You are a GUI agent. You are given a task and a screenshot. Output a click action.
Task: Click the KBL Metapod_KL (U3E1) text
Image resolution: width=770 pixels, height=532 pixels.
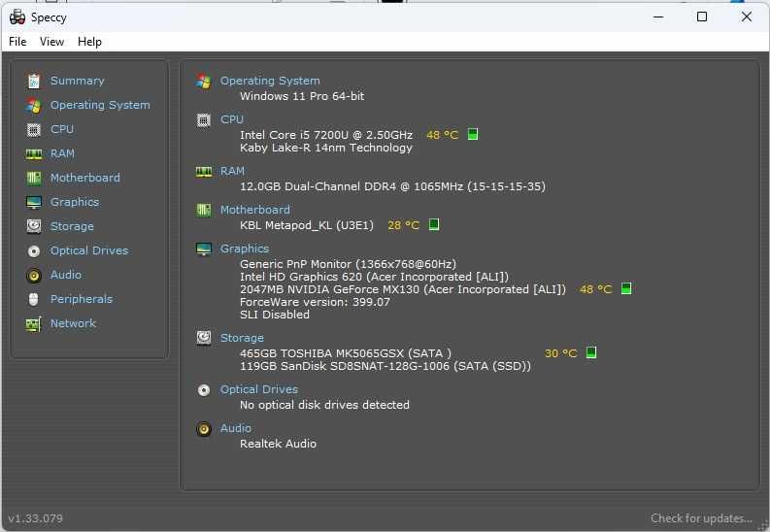point(307,225)
